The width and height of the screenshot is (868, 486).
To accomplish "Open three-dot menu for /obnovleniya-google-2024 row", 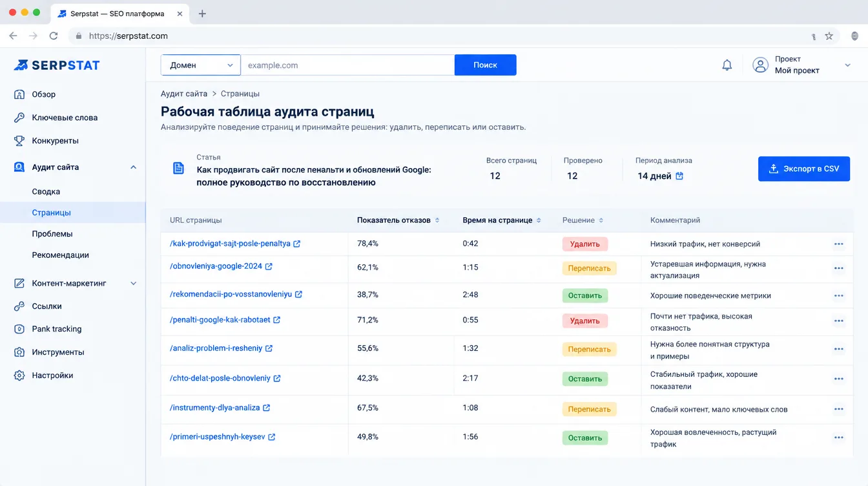I will pos(838,268).
